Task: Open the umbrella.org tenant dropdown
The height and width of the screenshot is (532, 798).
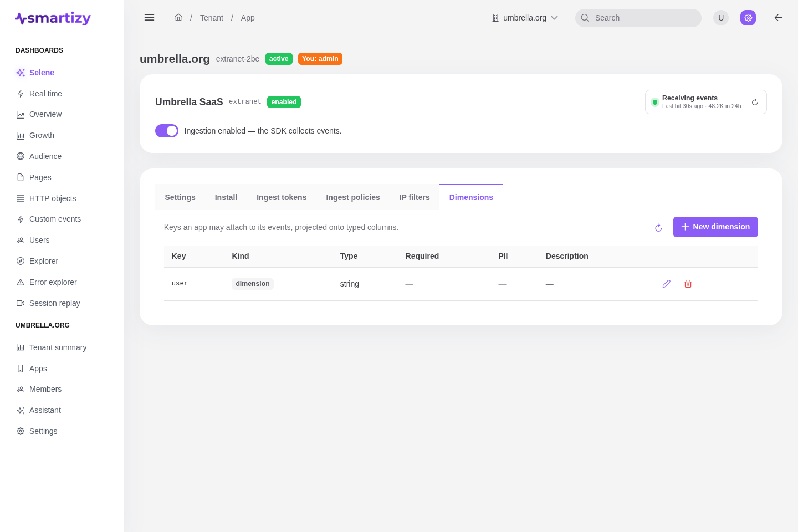Action: [525, 18]
